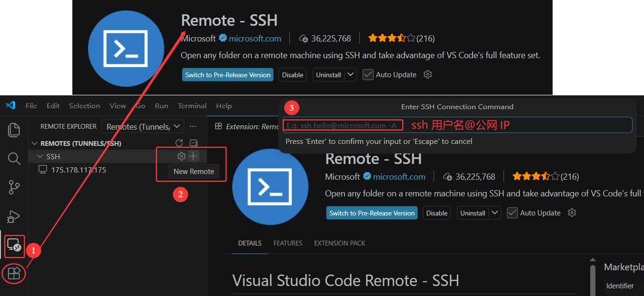Click Switch to Pre-Release Version, top banner

pyautogui.click(x=228, y=75)
